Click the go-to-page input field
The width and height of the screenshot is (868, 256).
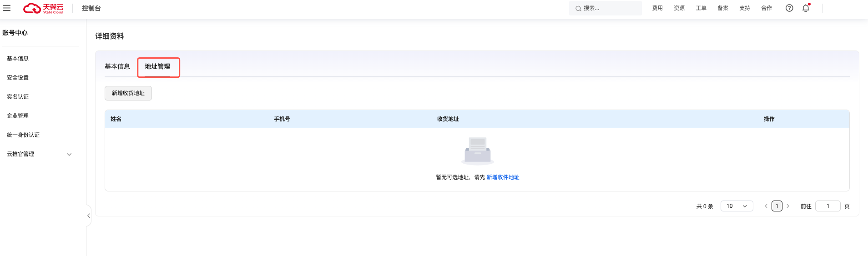click(x=828, y=206)
